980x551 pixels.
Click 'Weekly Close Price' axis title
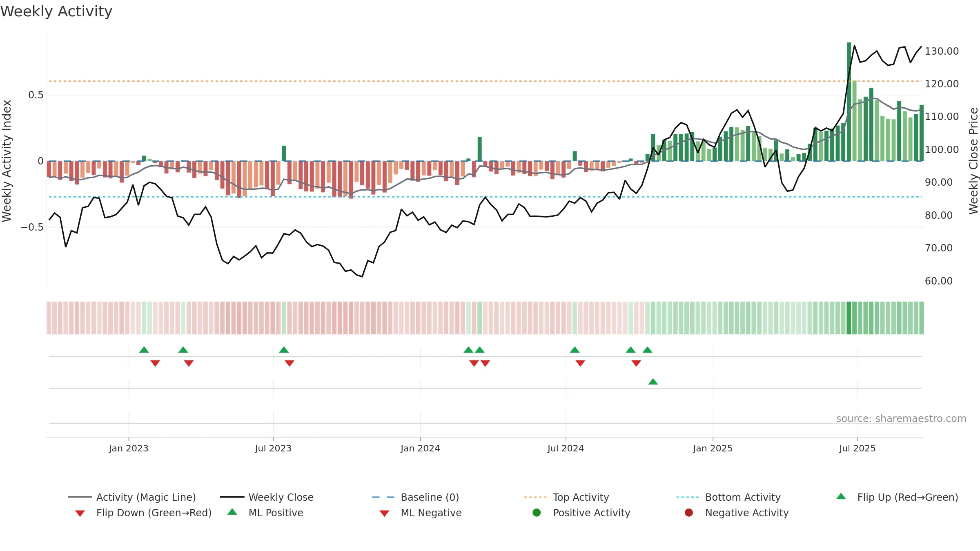pyautogui.click(x=973, y=161)
